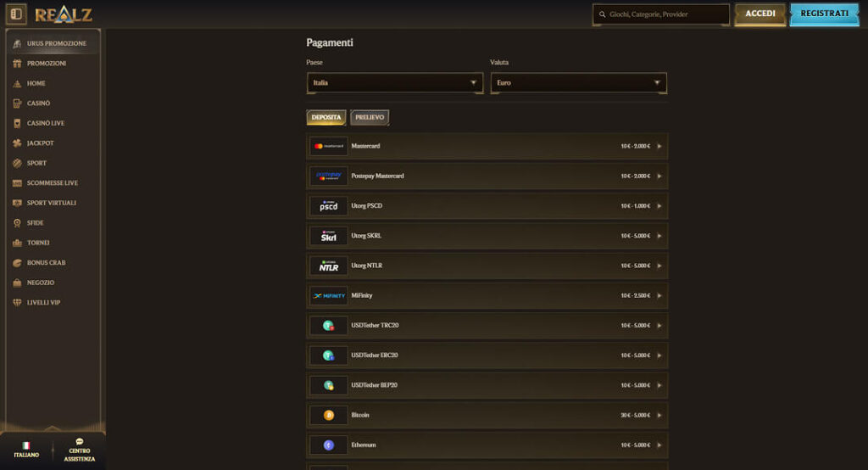Select the Italiano language button
868x470 pixels.
coord(26,450)
